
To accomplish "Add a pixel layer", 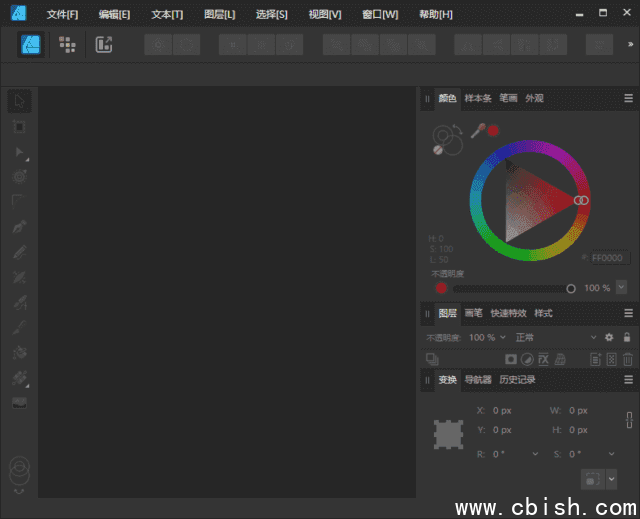I will click(611, 359).
